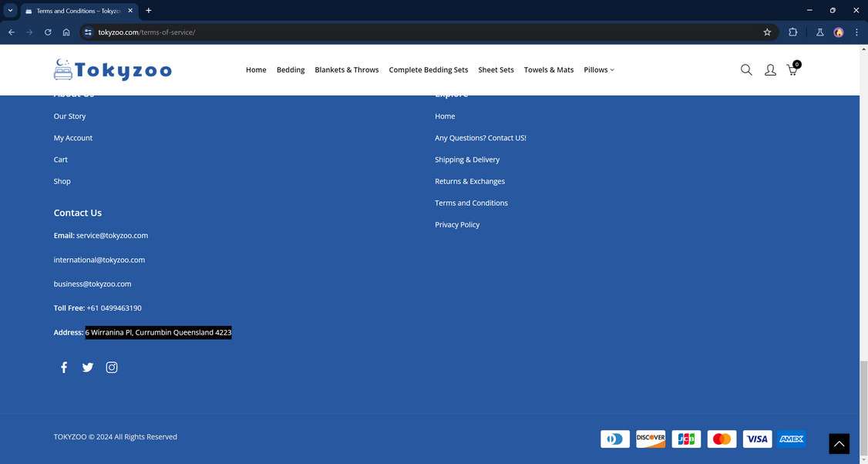868x464 pixels.
Task: Open Blankets & Throws menu item
Action: tap(347, 70)
